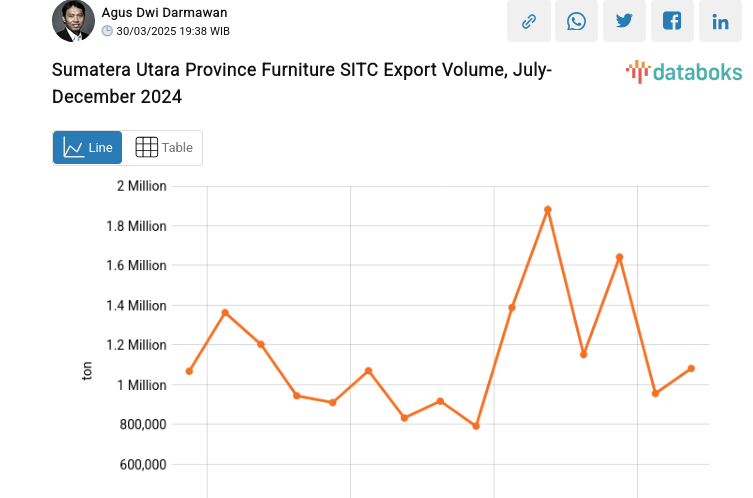Share the chart on WhatsApp
Screen dimensions: 753x498
[x=577, y=21]
